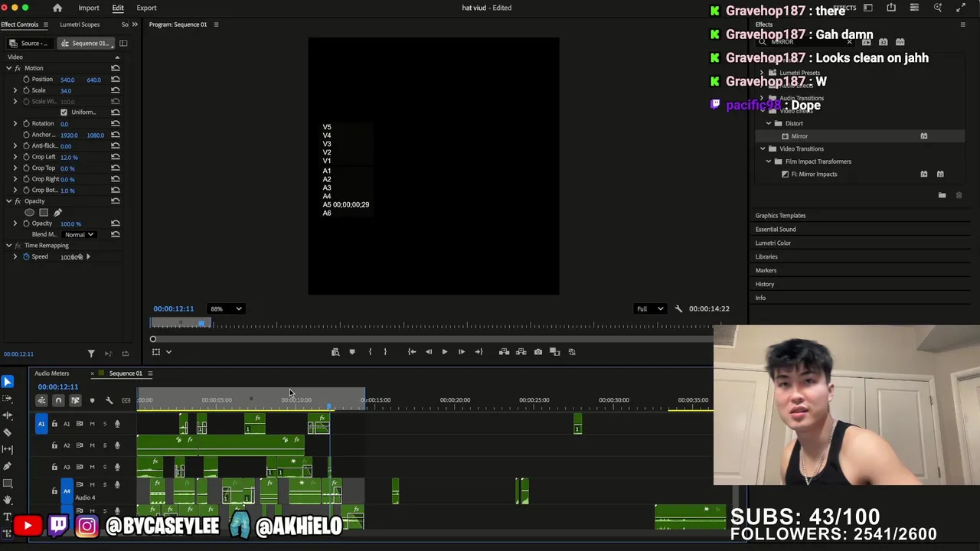Click the Lift button in program monitor
This screenshot has height=551, width=980.
(x=504, y=352)
